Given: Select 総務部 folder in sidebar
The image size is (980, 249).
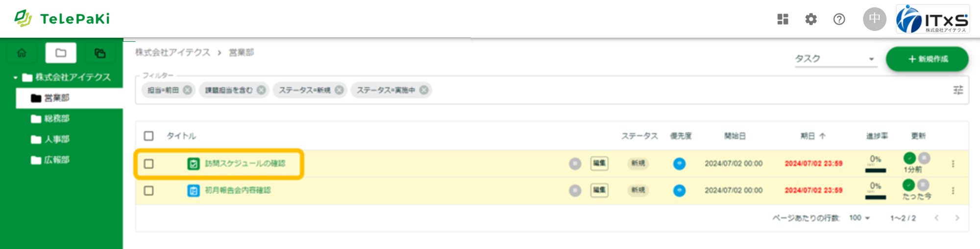Looking at the screenshot, I should (x=57, y=119).
